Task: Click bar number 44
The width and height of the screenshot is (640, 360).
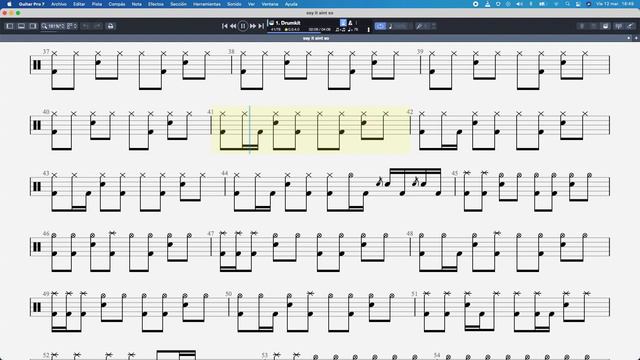Action: point(224,173)
